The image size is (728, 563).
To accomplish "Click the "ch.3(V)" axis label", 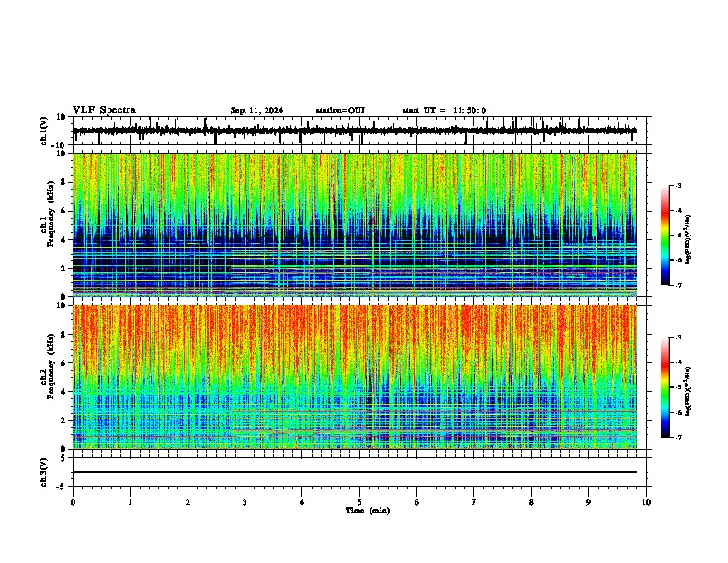I will tap(44, 472).
